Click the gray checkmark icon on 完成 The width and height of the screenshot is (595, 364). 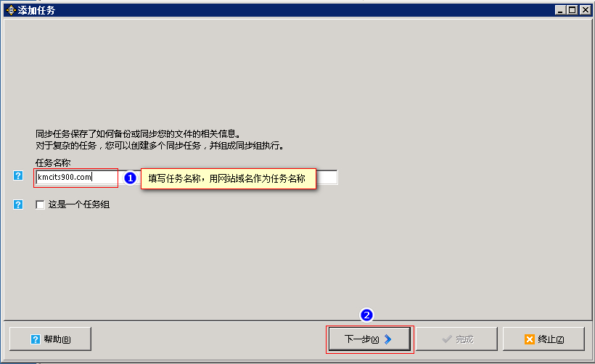point(447,339)
